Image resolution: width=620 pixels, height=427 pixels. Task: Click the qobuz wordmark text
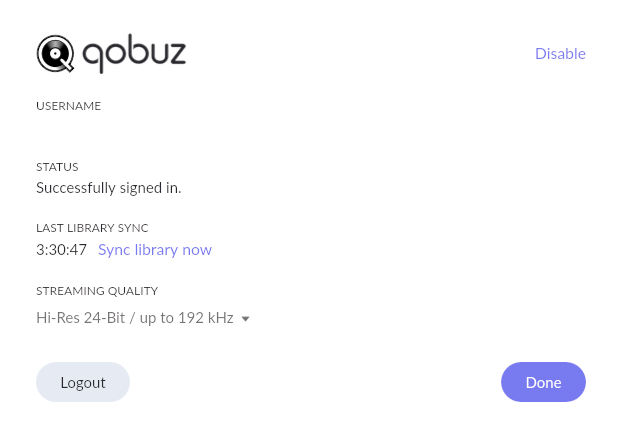134,54
